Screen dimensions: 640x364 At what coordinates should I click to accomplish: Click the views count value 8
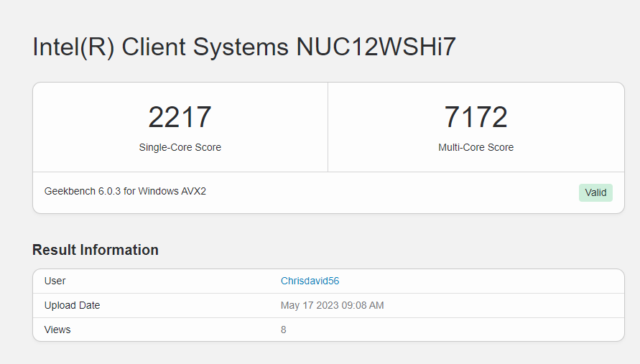tap(284, 330)
